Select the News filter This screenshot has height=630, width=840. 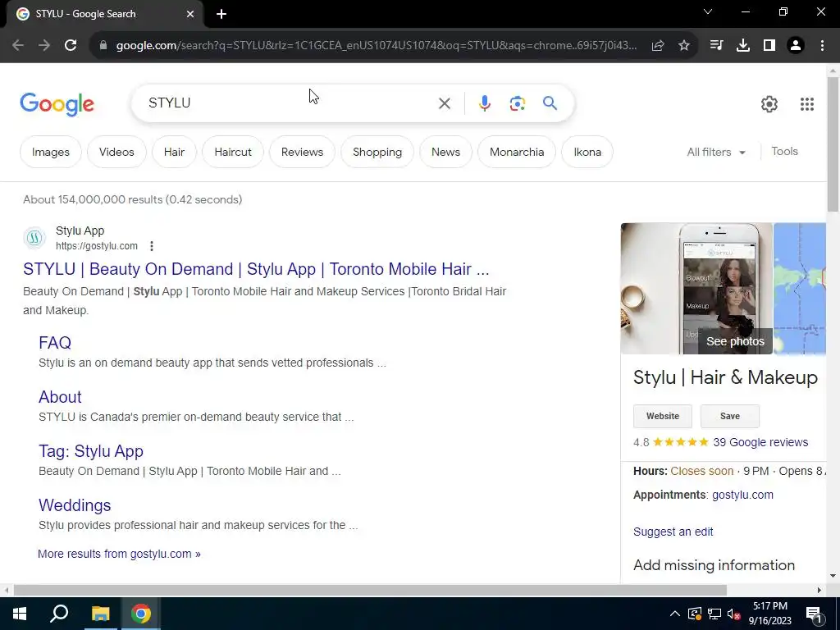[445, 152]
